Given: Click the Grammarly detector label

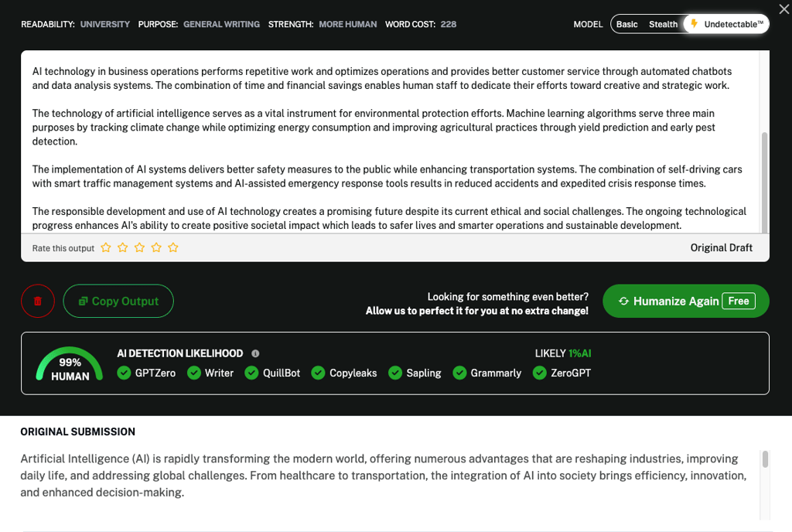Looking at the screenshot, I should click(496, 373).
